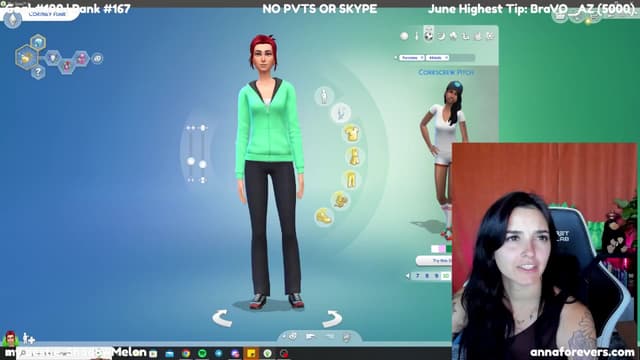Pick the white color swatch
This screenshot has width=640, height=360.
[435, 249]
